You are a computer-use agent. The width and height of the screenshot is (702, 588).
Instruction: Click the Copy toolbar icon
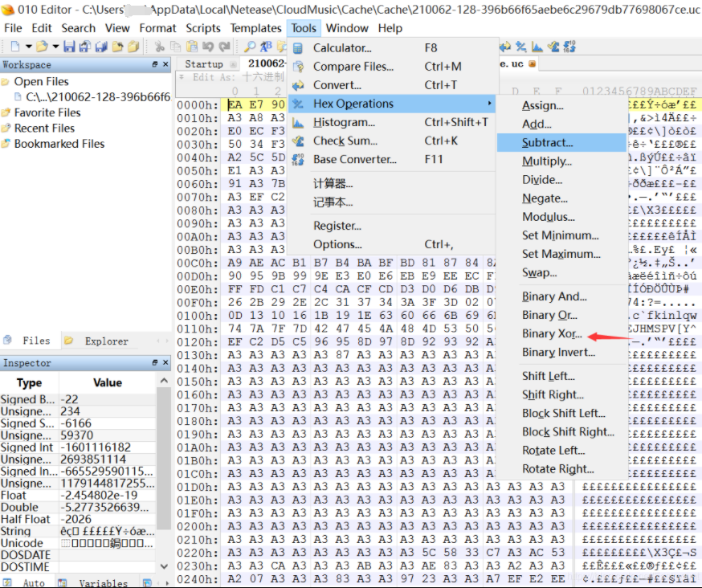pos(175,47)
